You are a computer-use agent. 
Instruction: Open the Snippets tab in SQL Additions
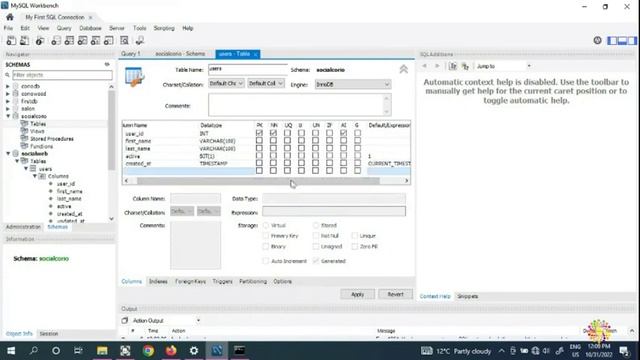click(467, 296)
